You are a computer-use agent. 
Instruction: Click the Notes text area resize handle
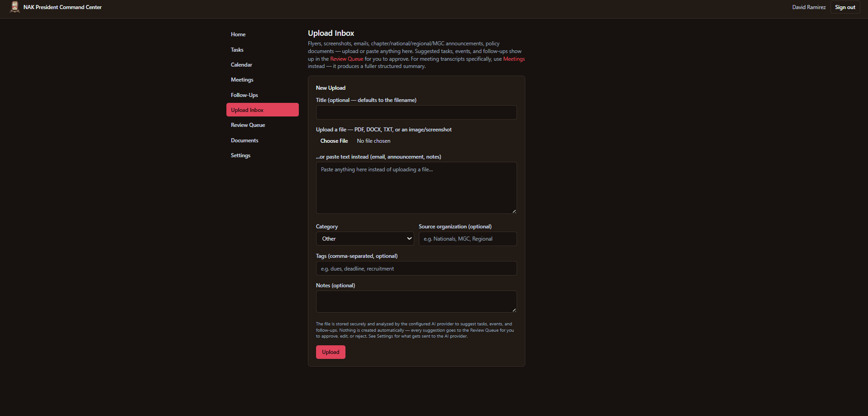(514, 310)
